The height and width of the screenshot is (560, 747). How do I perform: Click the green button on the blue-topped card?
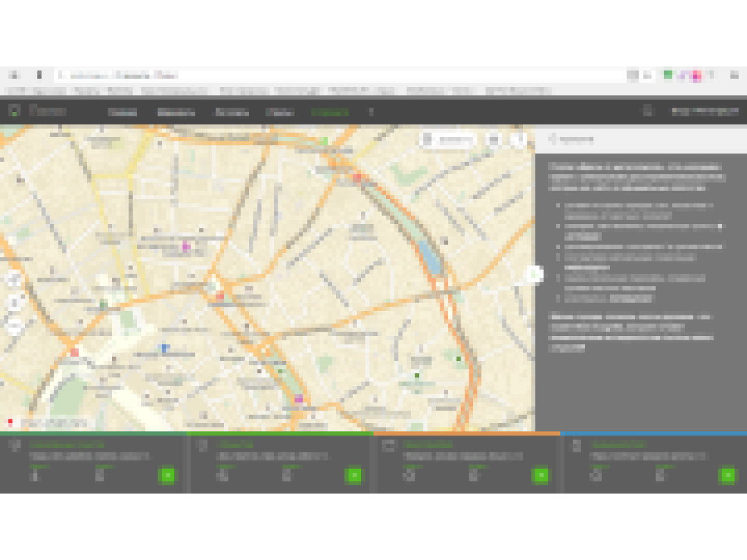pyautogui.click(x=726, y=475)
